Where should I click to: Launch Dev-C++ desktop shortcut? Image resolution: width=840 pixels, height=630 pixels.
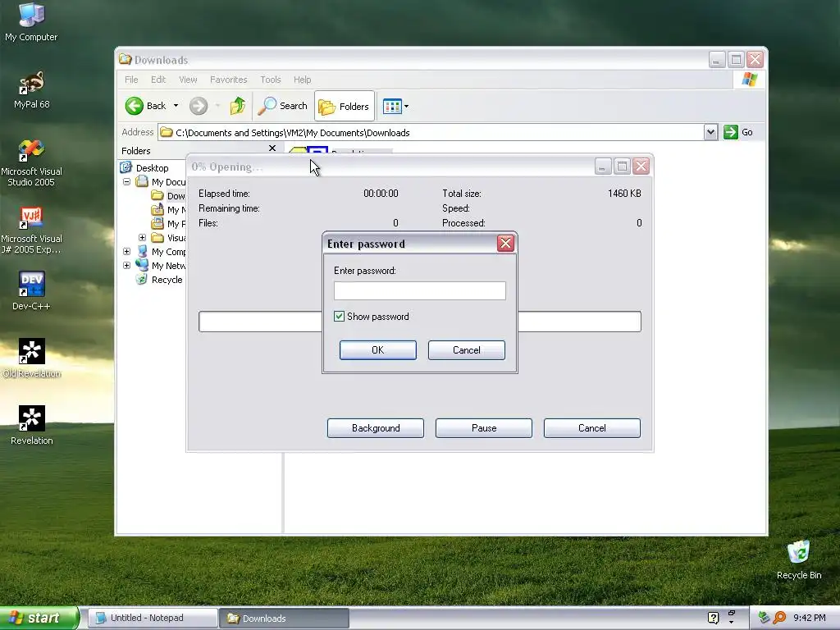coord(31,291)
